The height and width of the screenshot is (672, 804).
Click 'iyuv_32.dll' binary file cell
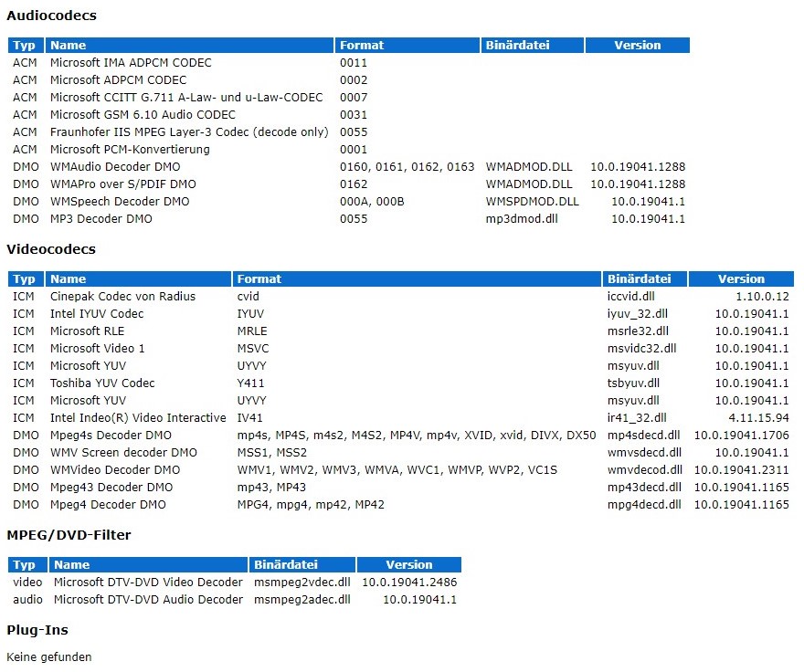(x=638, y=314)
